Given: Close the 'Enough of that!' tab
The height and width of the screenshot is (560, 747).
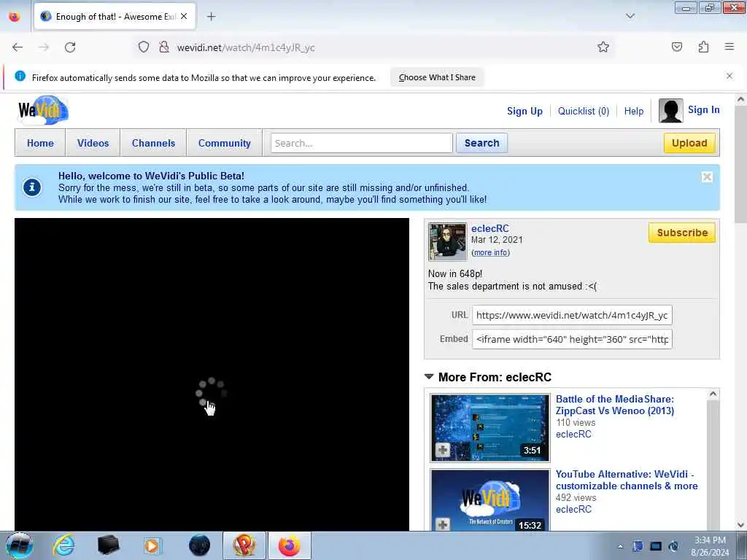Looking at the screenshot, I should (184, 16).
